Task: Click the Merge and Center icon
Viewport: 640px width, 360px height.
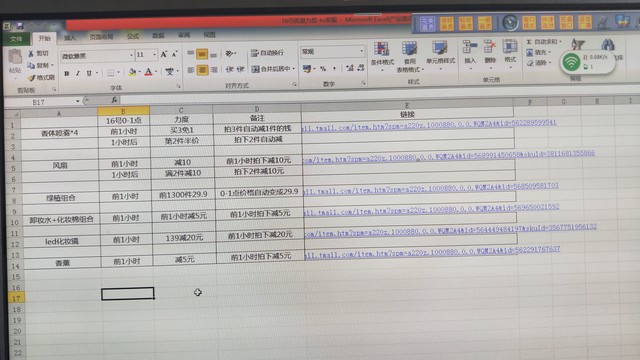Action: pyautogui.click(x=256, y=69)
